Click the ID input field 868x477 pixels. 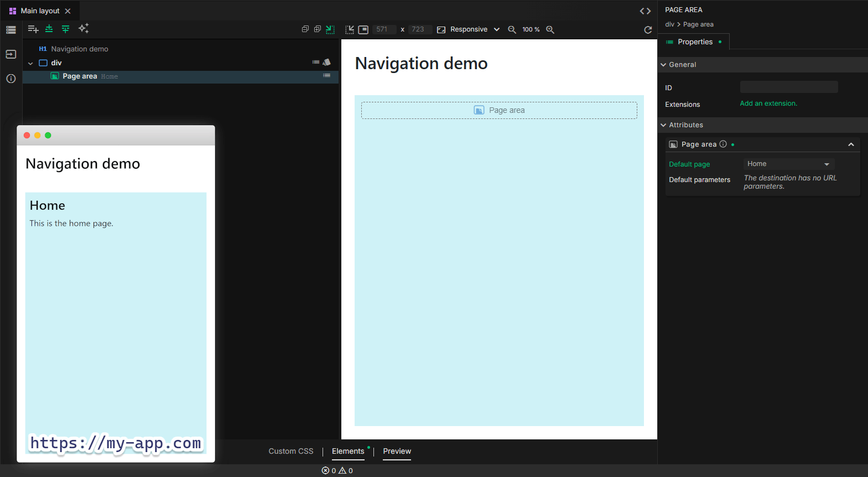click(788, 87)
